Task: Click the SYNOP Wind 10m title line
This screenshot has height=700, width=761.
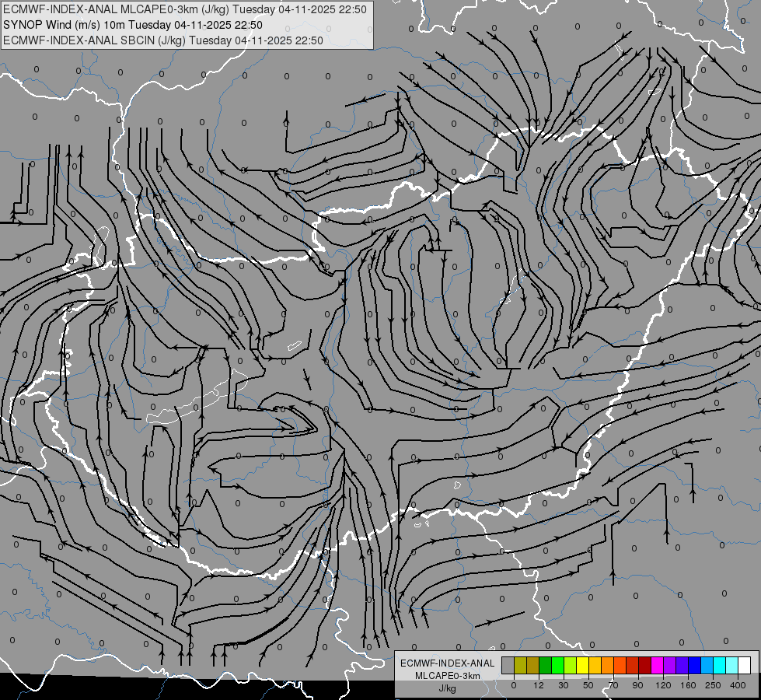Action: click(x=132, y=25)
